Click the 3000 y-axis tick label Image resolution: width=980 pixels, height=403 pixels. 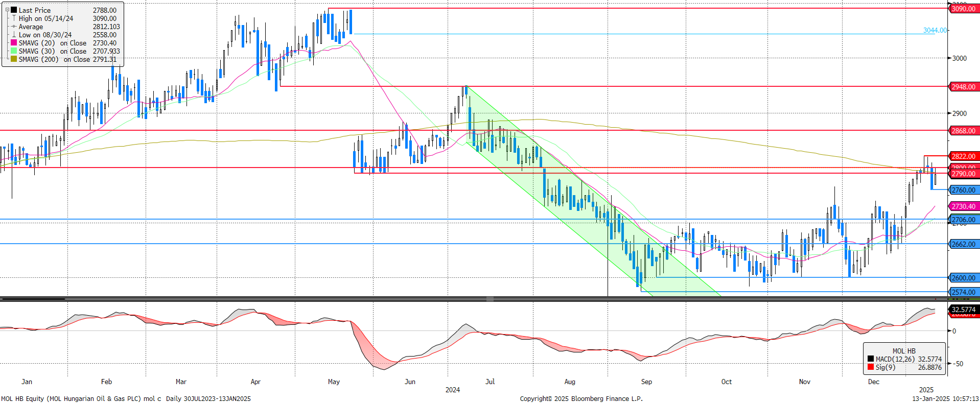959,58
